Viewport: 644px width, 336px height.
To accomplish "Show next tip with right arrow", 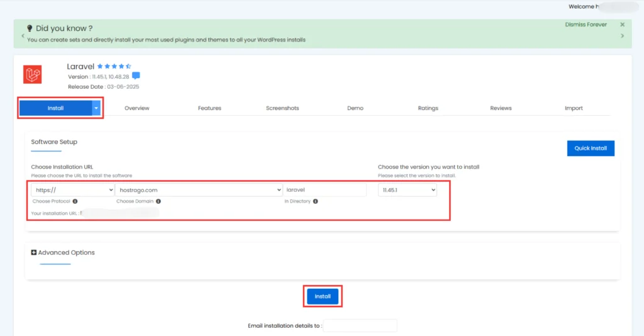I will coord(622,36).
